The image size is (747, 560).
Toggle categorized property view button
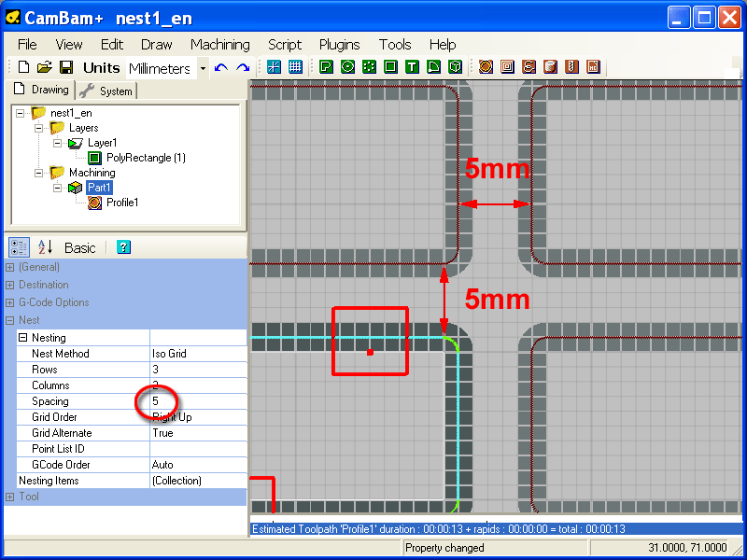pyautogui.click(x=19, y=247)
